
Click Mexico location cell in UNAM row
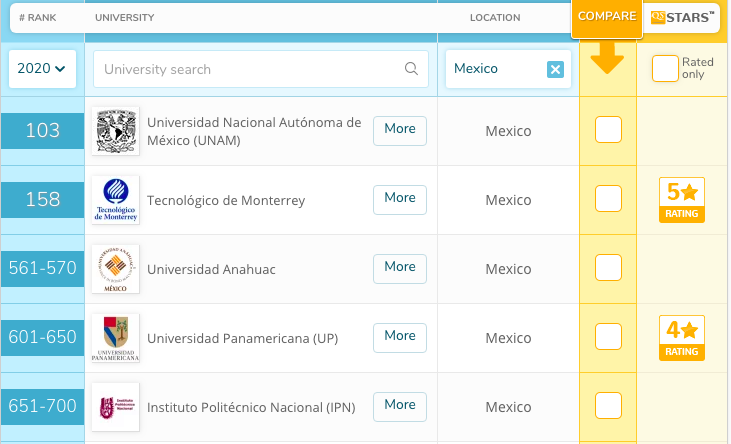(x=508, y=131)
